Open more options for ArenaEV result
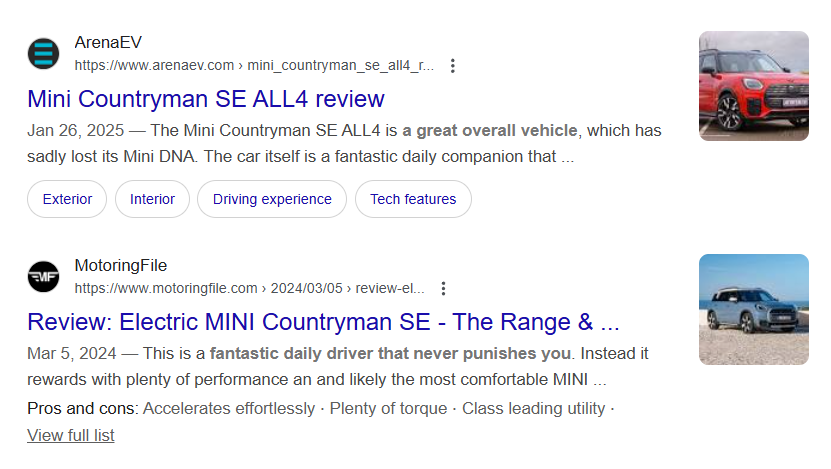The height and width of the screenshot is (469, 831). [453, 66]
